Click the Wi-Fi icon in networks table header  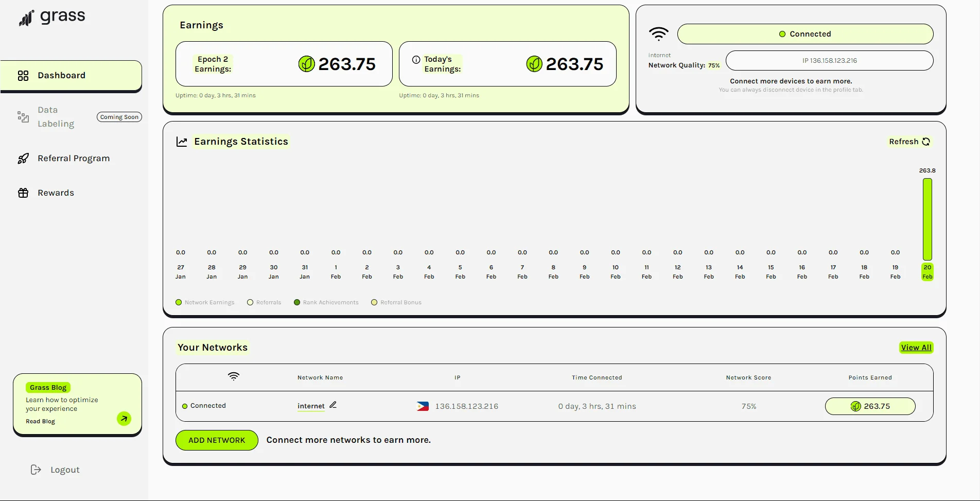coord(234,376)
